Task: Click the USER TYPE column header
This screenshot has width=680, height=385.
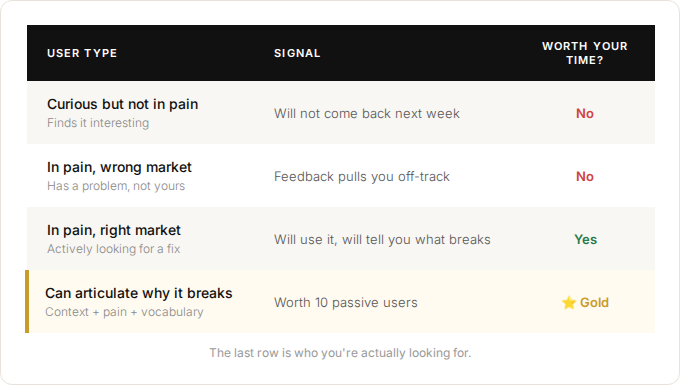Action: (82, 53)
